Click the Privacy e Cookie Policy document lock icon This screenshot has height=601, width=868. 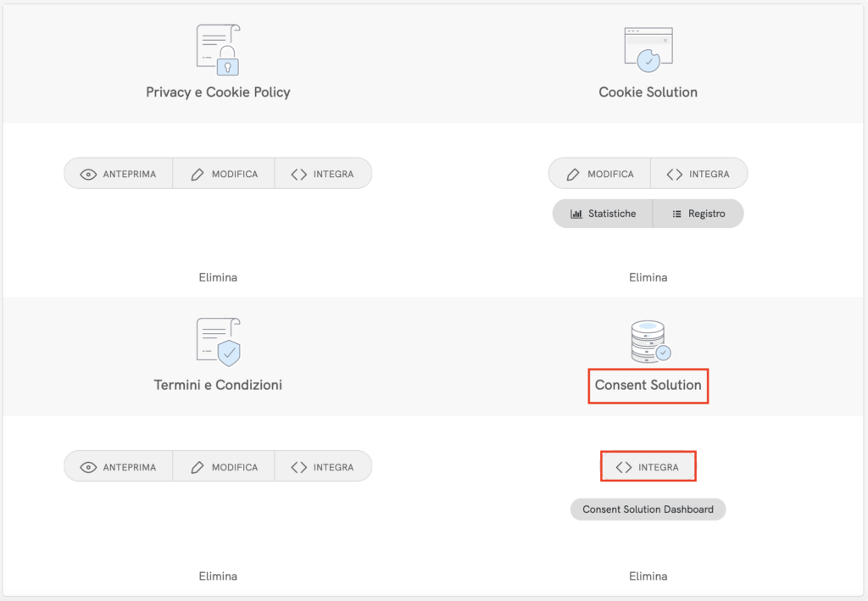218,49
